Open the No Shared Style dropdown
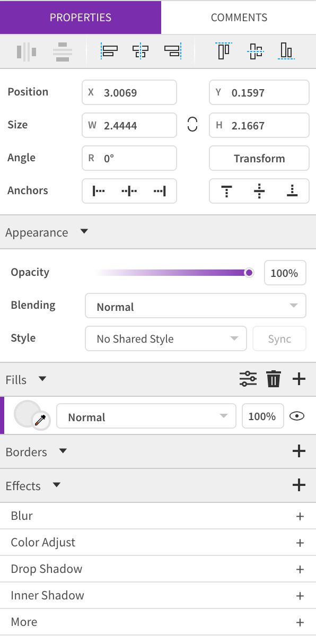Screen dimensions: 316x644 coord(166,338)
